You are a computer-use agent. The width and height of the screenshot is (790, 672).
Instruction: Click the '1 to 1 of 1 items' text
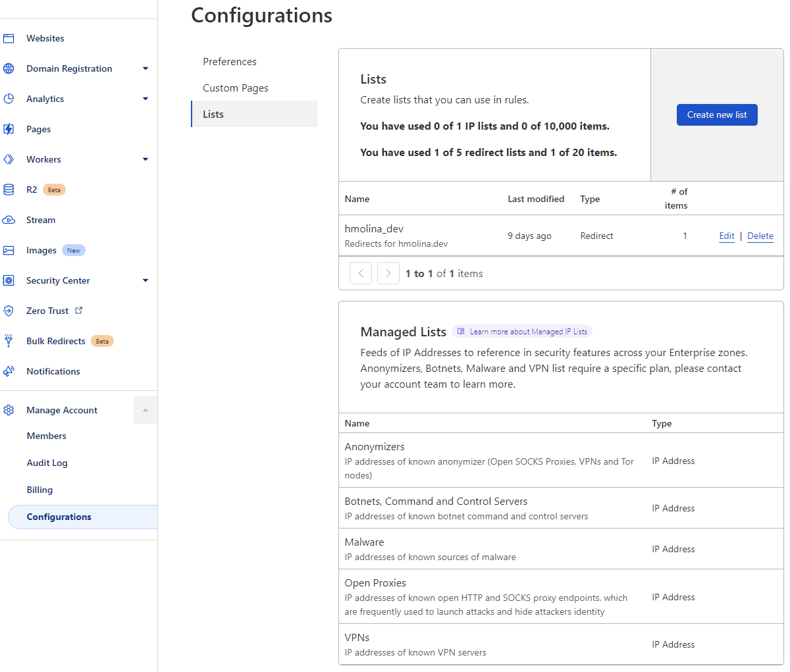point(444,273)
